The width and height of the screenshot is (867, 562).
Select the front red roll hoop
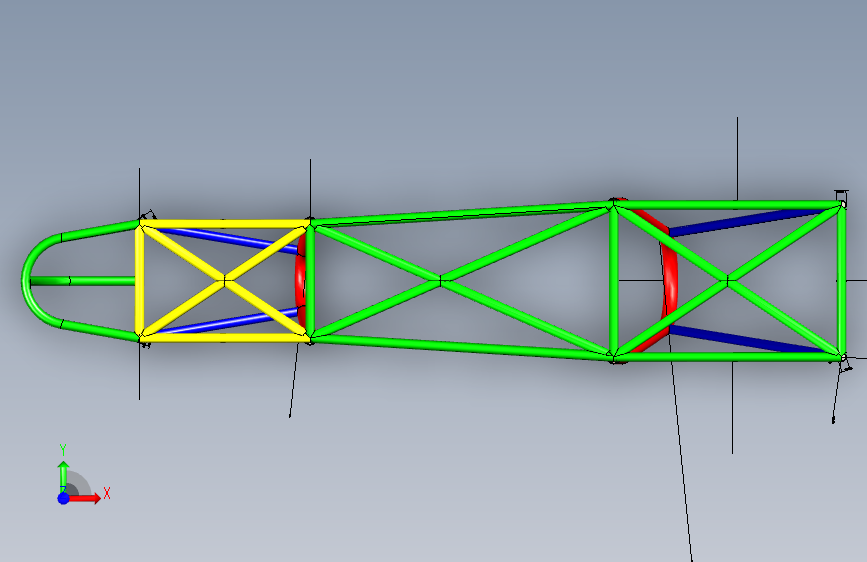(x=299, y=282)
